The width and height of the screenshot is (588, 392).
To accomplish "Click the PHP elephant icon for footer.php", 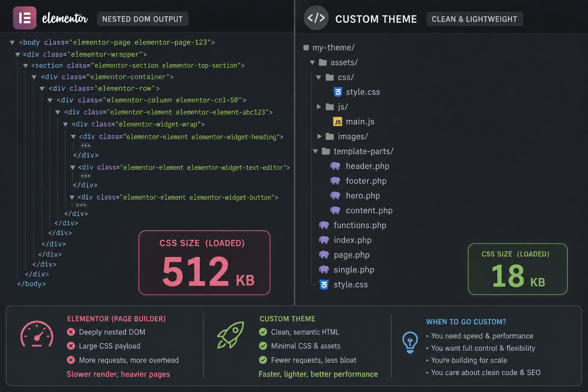I will [335, 181].
